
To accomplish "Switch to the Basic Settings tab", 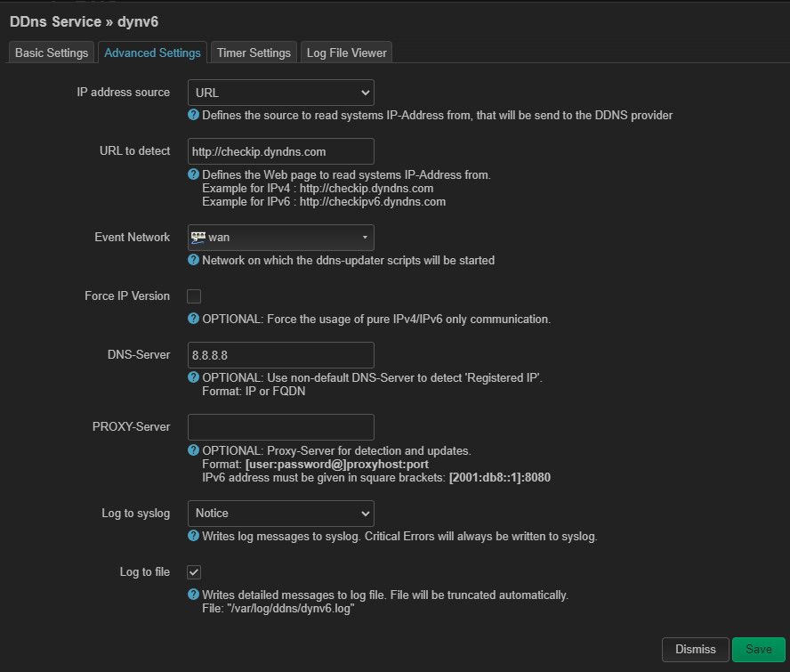I will click(52, 53).
